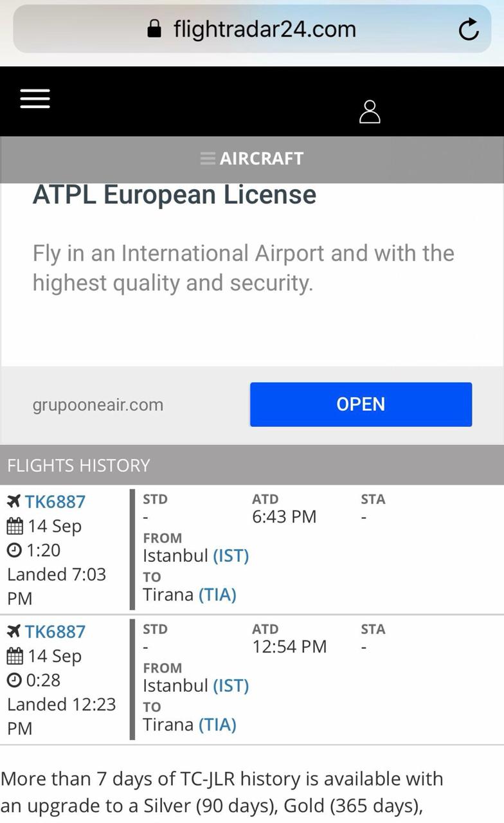Tap the flightradar24.com address bar

tap(264, 29)
